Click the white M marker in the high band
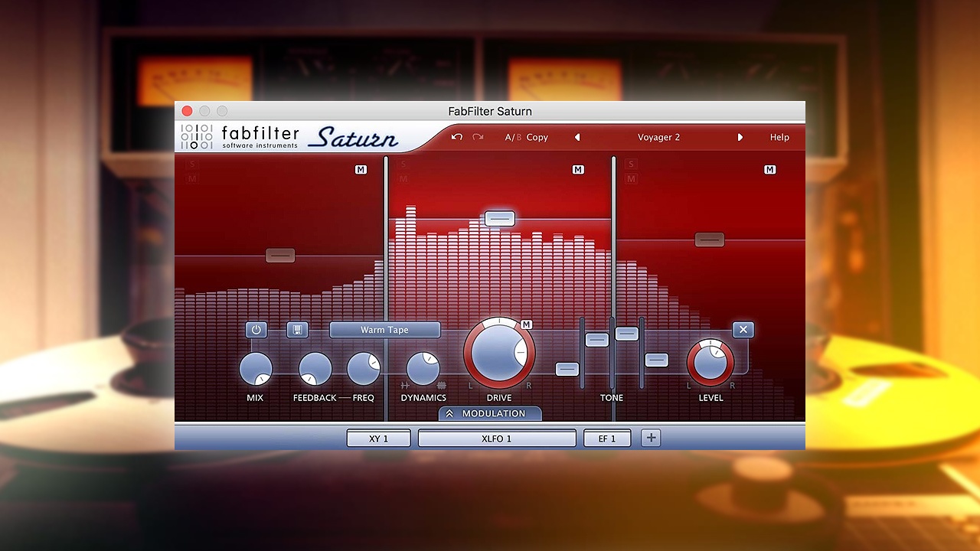The image size is (980, 551). tap(769, 169)
